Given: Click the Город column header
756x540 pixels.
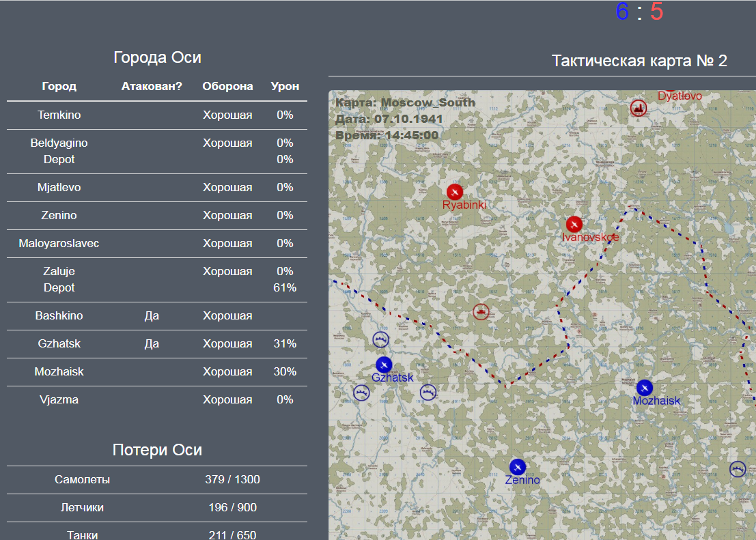Looking at the screenshot, I should (59, 86).
